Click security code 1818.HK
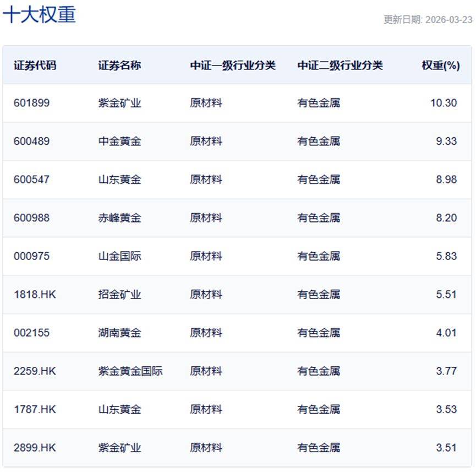 (35, 295)
